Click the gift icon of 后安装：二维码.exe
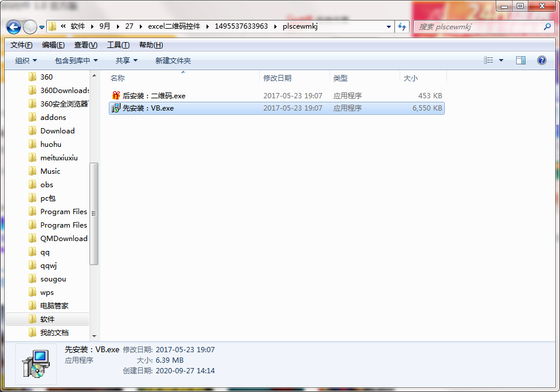This screenshot has height=392, width=560. pyautogui.click(x=116, y=95)
